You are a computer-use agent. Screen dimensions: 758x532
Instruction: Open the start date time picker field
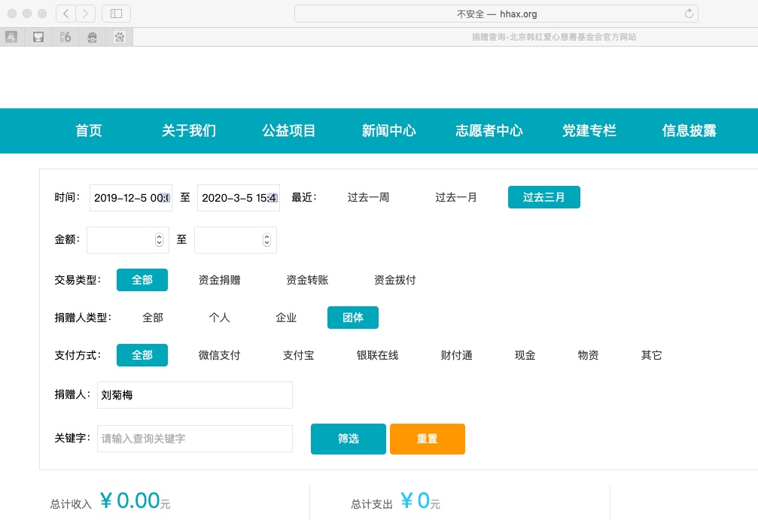pyautogui.click(x=130, y=198)
